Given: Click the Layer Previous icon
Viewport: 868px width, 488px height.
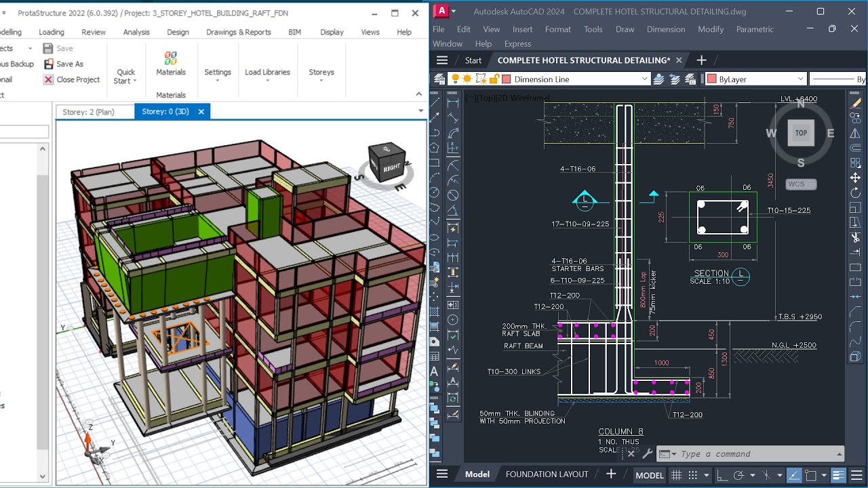Looking at the screenshot, I should click(x=674, y=79).
